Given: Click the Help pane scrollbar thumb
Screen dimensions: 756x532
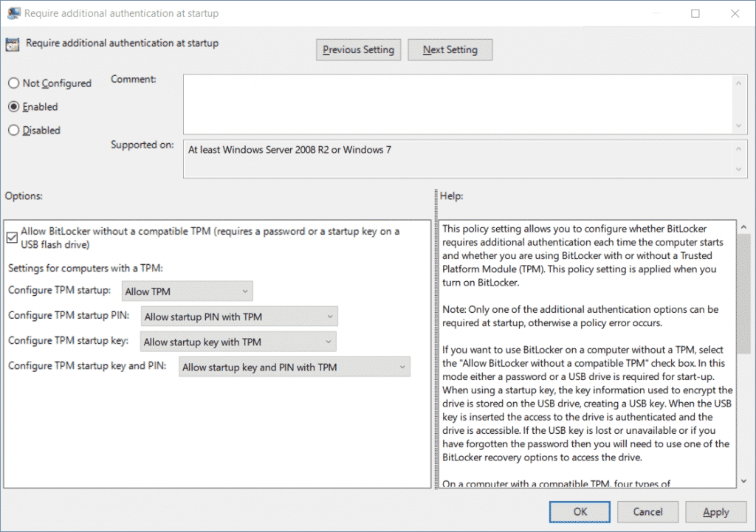Looking at the screenshot, I should (x=743, y=294).
